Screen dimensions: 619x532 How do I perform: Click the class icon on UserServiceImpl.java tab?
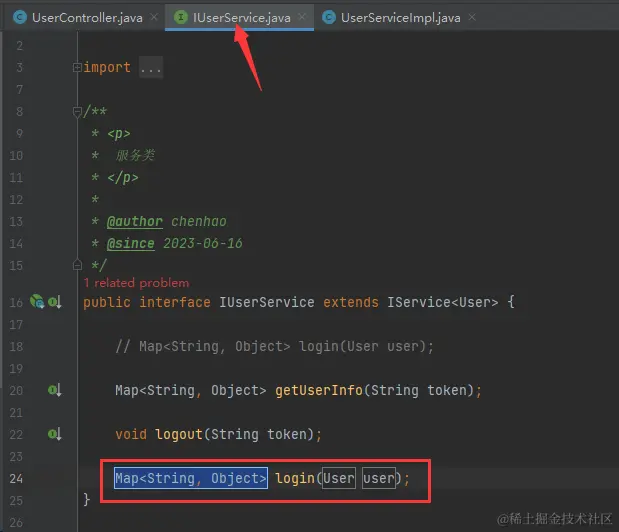(329, 17)
